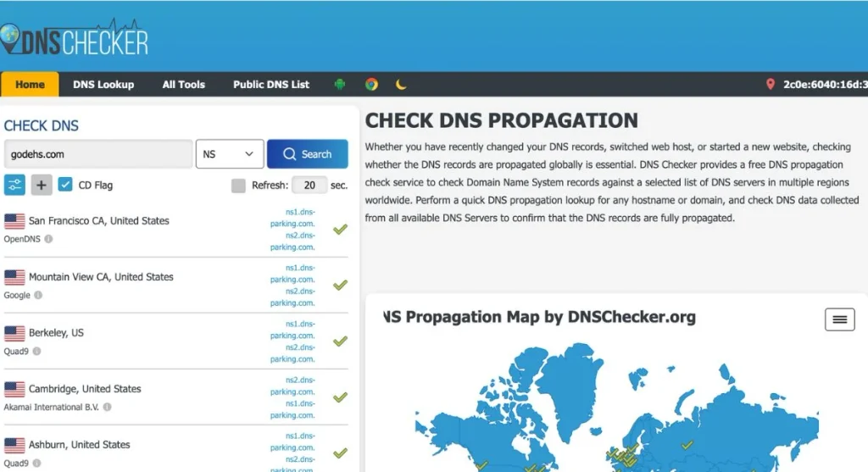Click the DNS Checker logo
The width and height of the screenshot is (868, 472).
(x=75, y=37)
